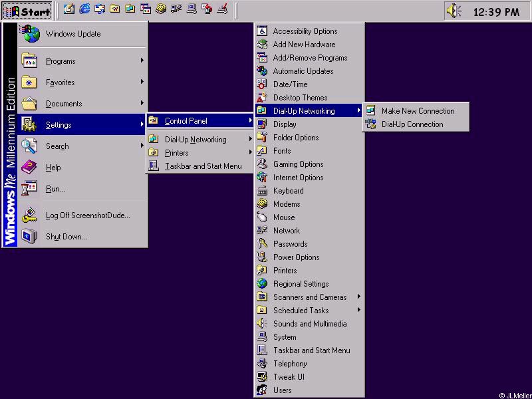Select highlighted Dial-Up Networking in Control Panel list
The height and width of the screenshot is (399, 532).
click(309, 111)
